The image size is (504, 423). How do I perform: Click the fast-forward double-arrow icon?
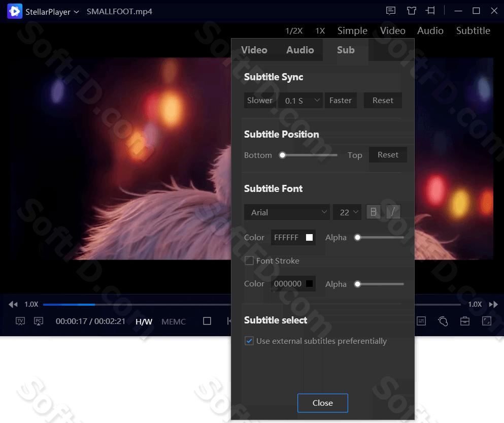[x=493, y=304]
